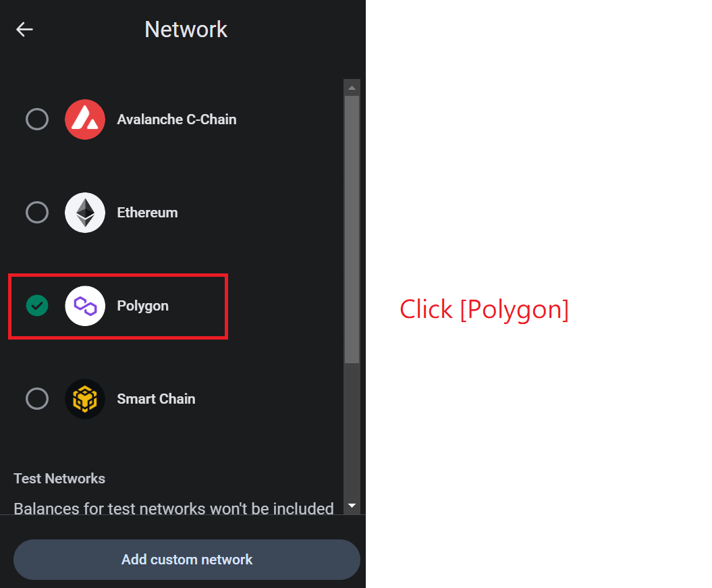Screen dimensions: 712x588
Task: Pick the Smart Chain network name
Action: pos(156,399)
